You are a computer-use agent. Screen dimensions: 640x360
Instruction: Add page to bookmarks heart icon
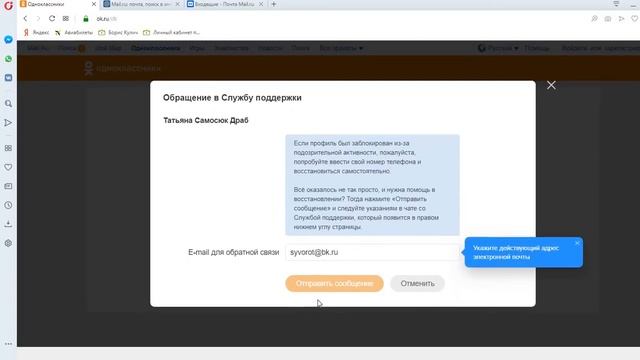coord(634,19)
